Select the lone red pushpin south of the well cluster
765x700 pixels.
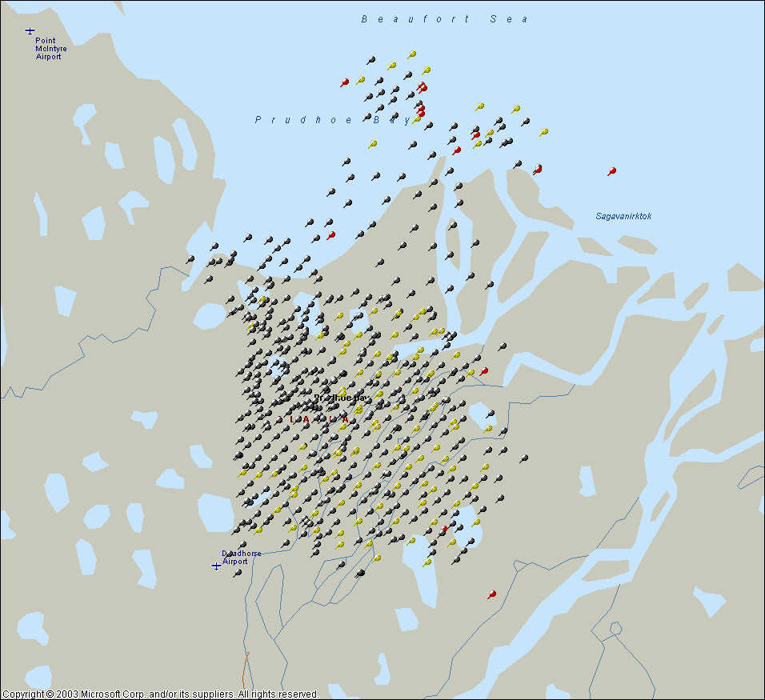(492, 594)
